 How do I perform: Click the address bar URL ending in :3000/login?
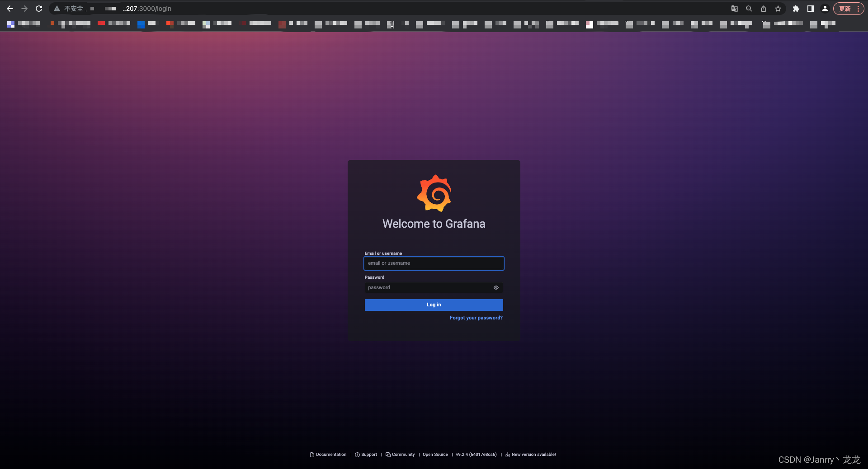(147, 9)
